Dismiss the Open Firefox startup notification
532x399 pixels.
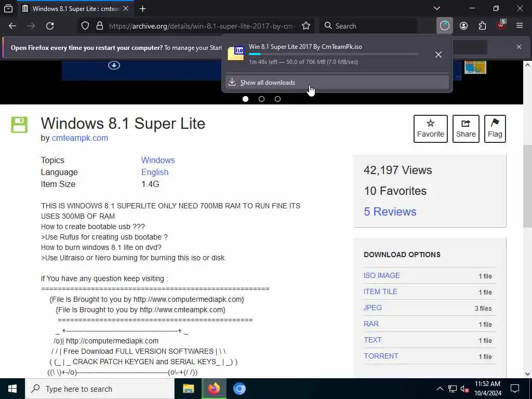tap(519, 47)
